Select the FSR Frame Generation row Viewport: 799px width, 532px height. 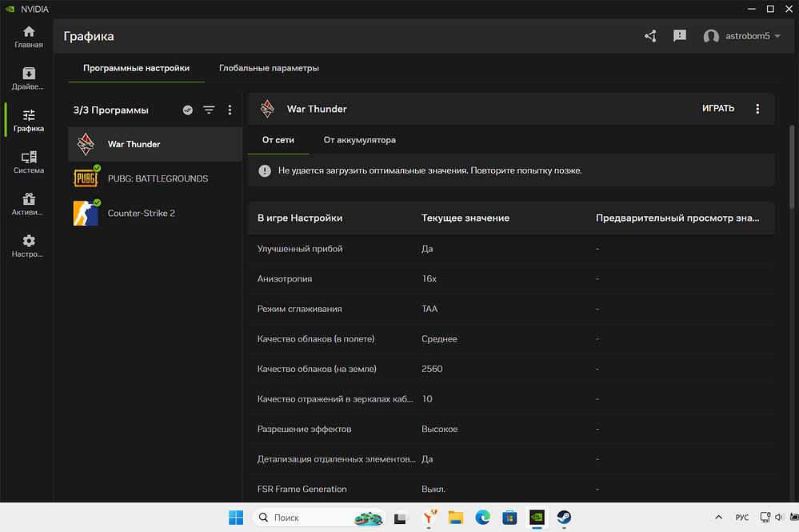511,489
